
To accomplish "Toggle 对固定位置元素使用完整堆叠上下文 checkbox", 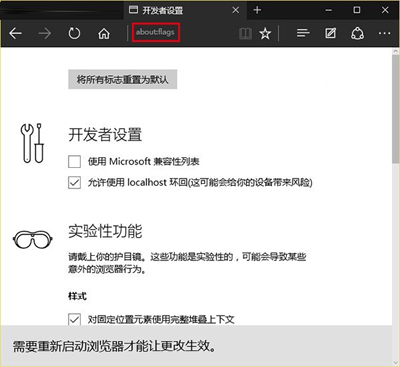I will [x=74, y=319].
